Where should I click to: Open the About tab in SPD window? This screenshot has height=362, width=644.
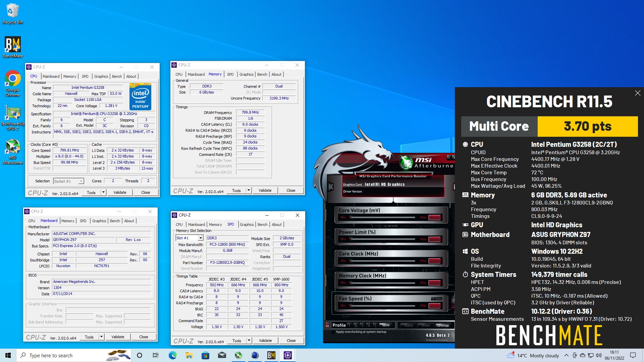(277, 225)
